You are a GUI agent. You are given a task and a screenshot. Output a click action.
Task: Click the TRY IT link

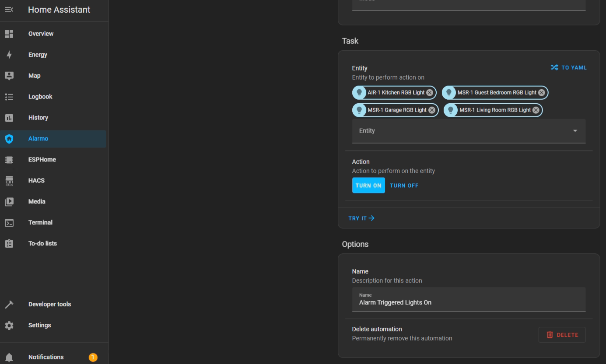pos(361,218)
